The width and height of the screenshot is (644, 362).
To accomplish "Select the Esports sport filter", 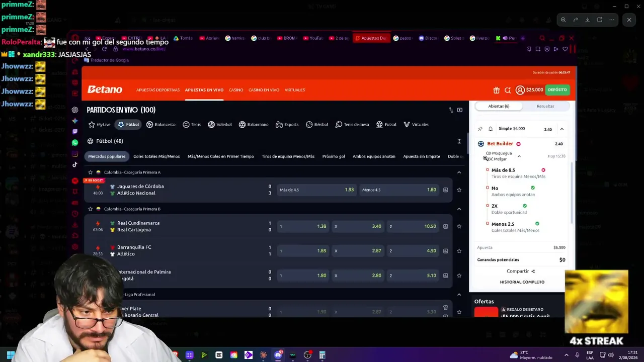I will click(287, 125).
